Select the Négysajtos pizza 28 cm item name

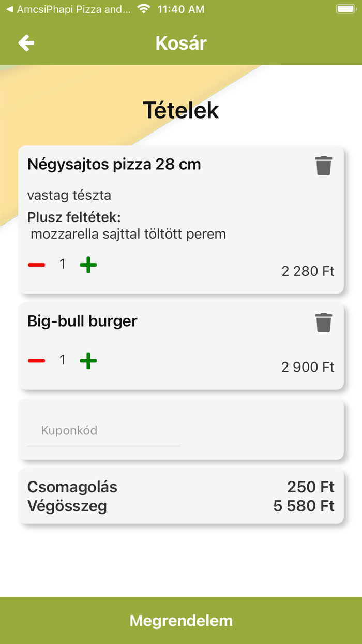pyautogui.click(x=114, y=164)
